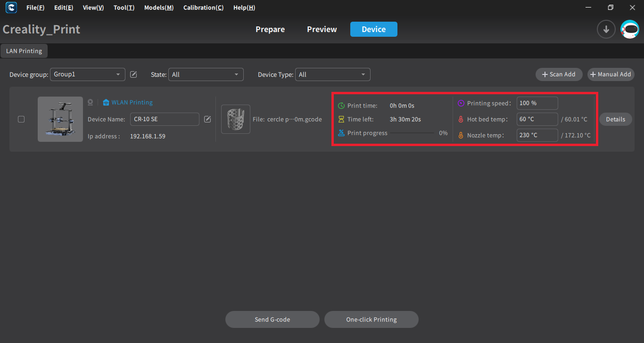Open the download manager arrow icon
This screenshot has width=644, height=343.
(606, 29)
